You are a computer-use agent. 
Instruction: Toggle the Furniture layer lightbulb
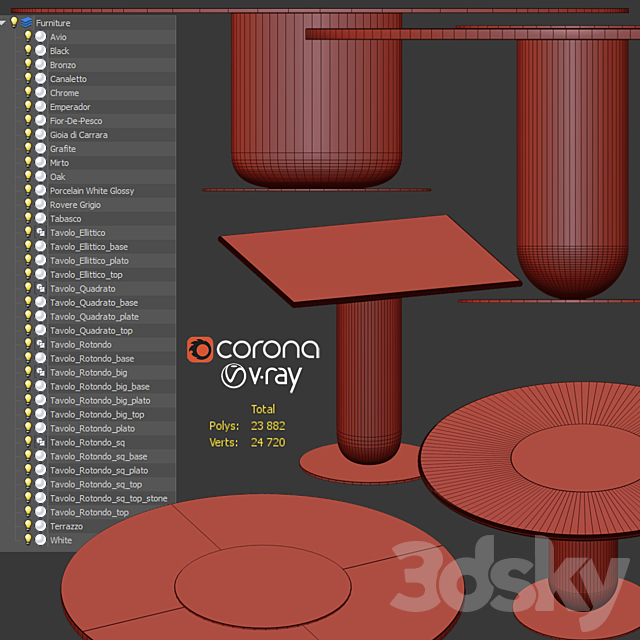[14, 22]
